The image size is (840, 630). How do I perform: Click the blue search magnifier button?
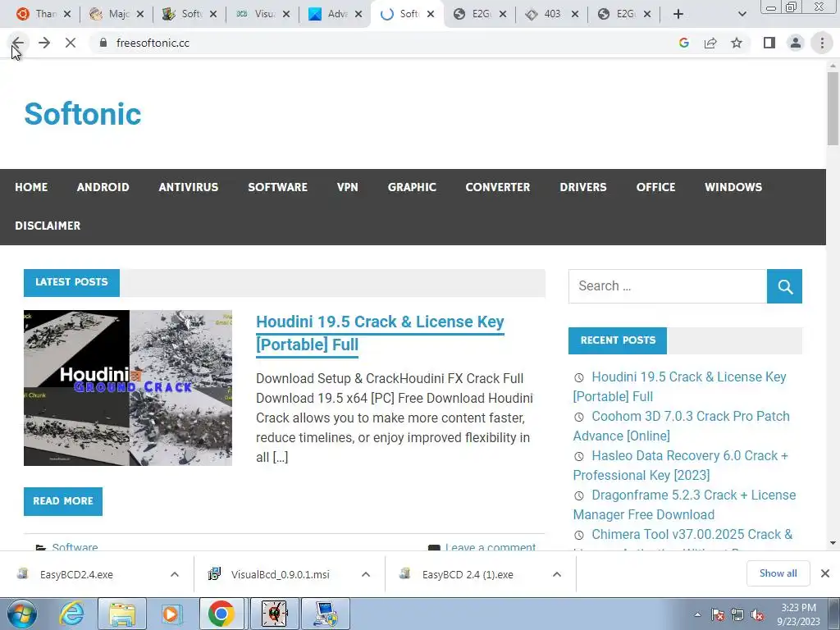click(x=785, y=286)
